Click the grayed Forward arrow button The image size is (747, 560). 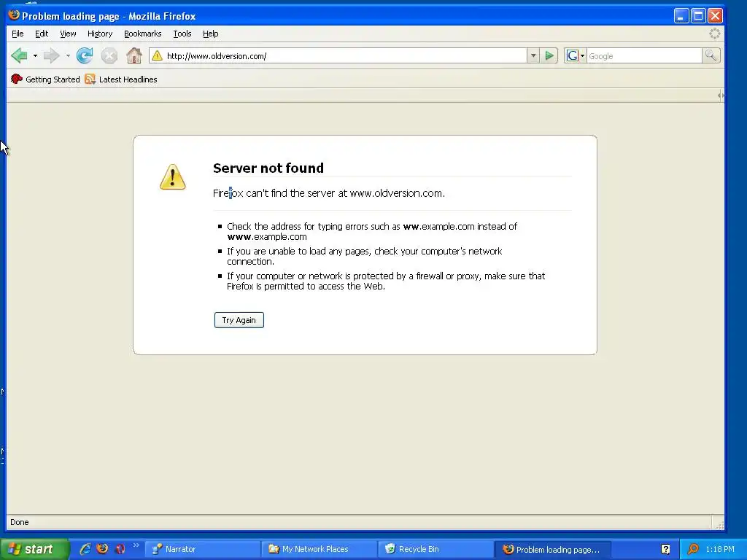click(x=51, y=55)
